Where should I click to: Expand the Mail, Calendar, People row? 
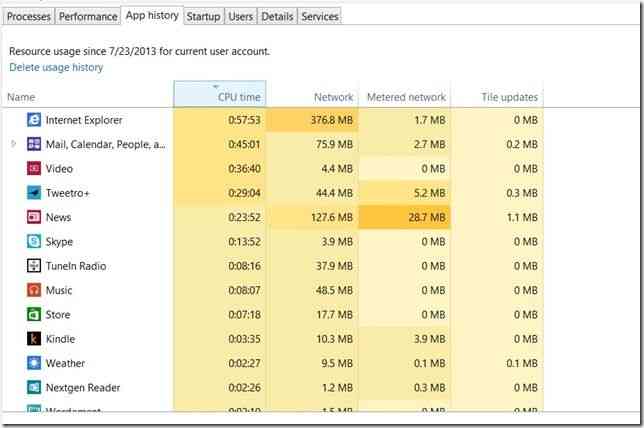pos(13,144)
